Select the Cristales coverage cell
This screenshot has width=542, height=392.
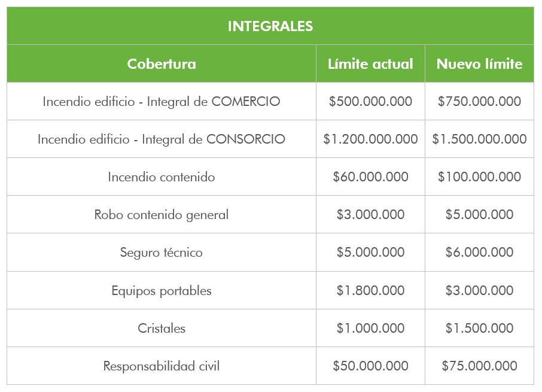[x=162, y=328]
